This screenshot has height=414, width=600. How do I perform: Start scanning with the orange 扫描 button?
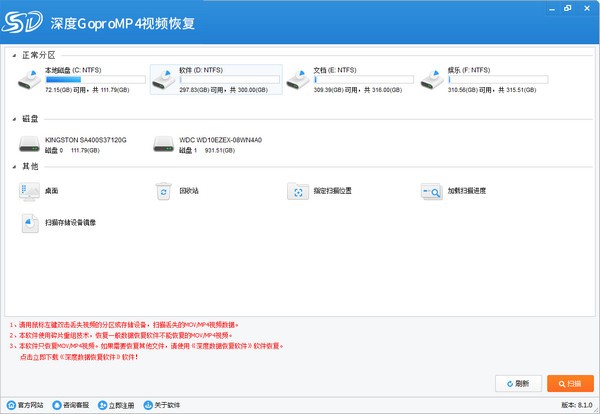point(570,383)
